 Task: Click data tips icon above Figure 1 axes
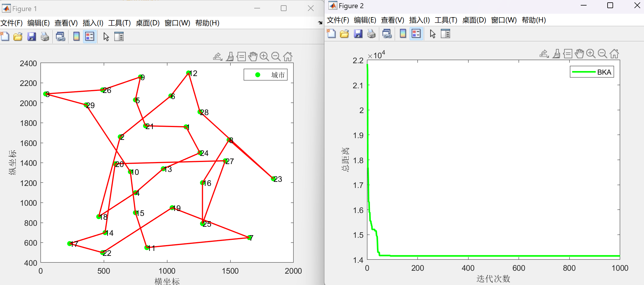coord(241,57)
